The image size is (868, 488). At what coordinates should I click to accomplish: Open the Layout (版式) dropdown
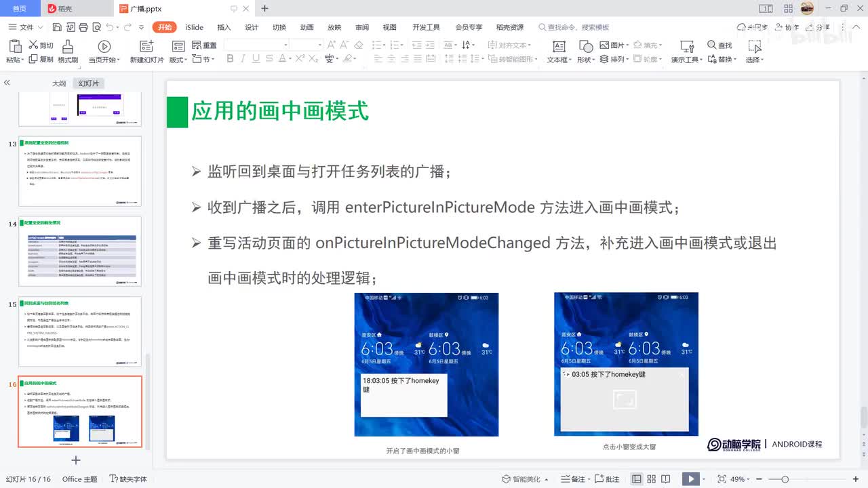(178, 60)
